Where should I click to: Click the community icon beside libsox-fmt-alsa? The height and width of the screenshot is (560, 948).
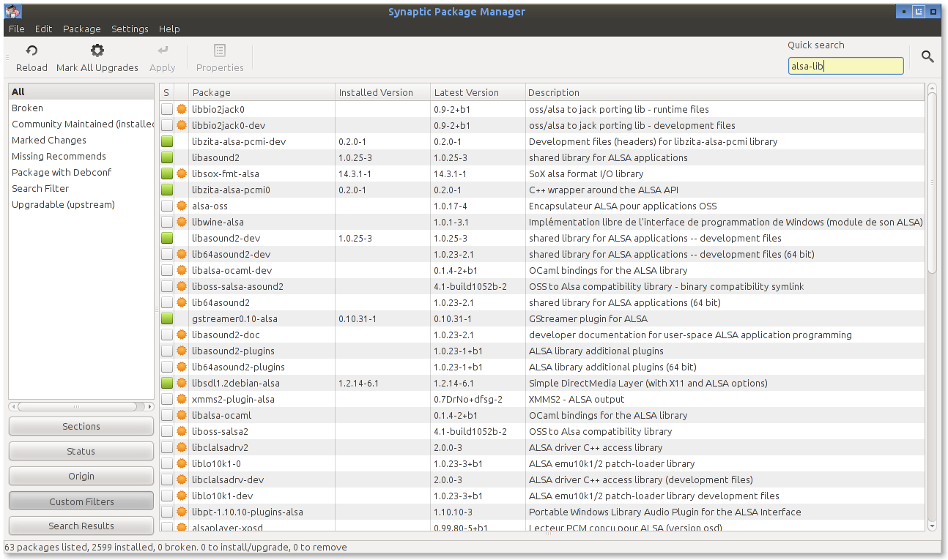pyautogui.click(x=182, y=173)
